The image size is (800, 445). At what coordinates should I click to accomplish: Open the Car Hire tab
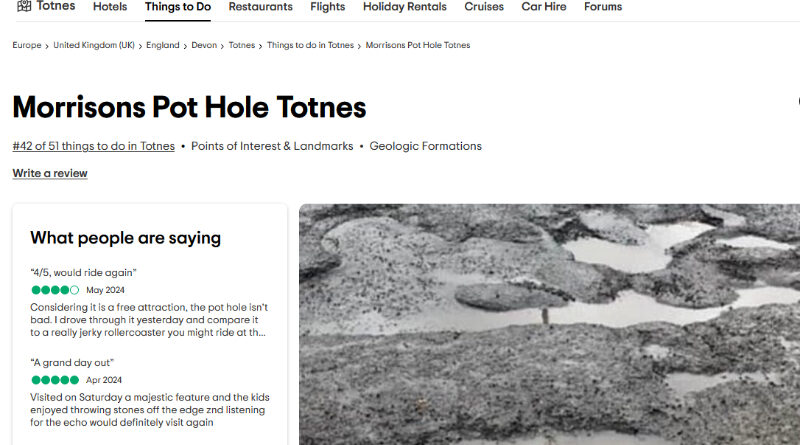point(544,7)
